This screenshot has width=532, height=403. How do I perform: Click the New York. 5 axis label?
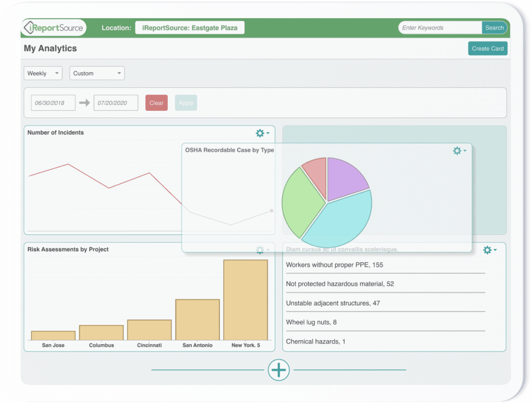(246, 345)
